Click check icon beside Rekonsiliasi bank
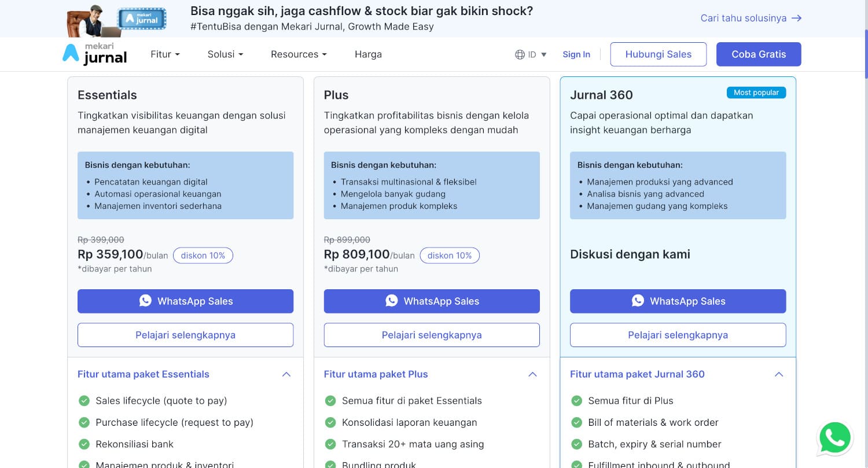 [x=84, y=444]
